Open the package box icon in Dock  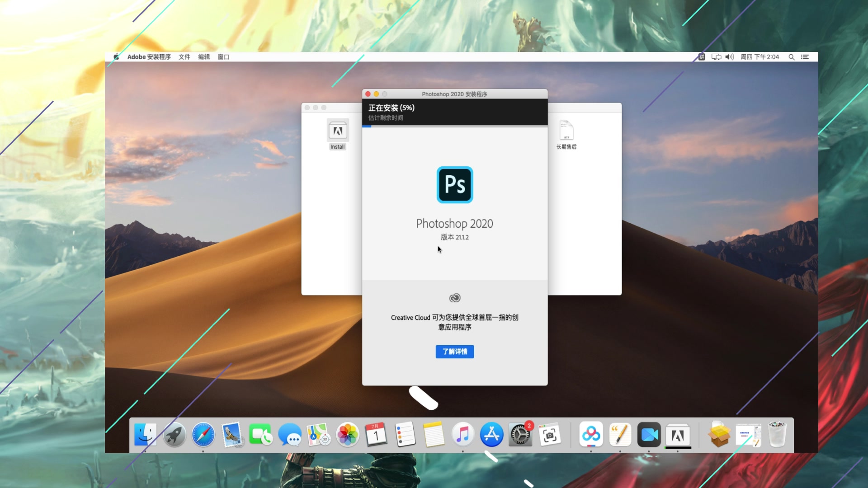point(719,435)
